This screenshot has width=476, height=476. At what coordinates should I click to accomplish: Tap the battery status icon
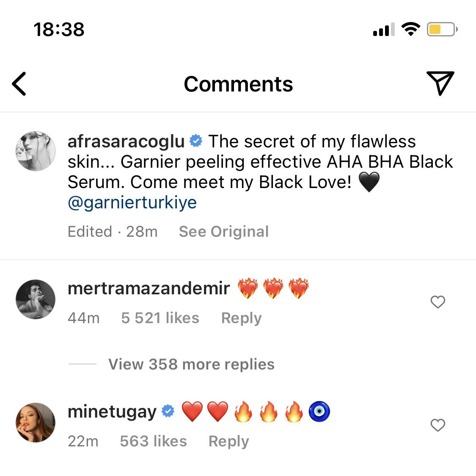pyautogui.click(x=442, y=30)
